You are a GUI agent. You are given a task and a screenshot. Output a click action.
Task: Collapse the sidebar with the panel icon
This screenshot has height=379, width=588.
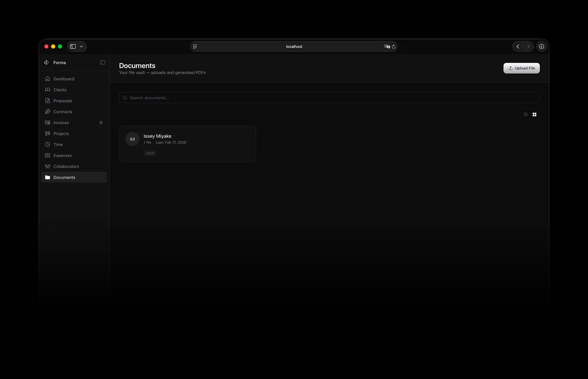(103, 62)
